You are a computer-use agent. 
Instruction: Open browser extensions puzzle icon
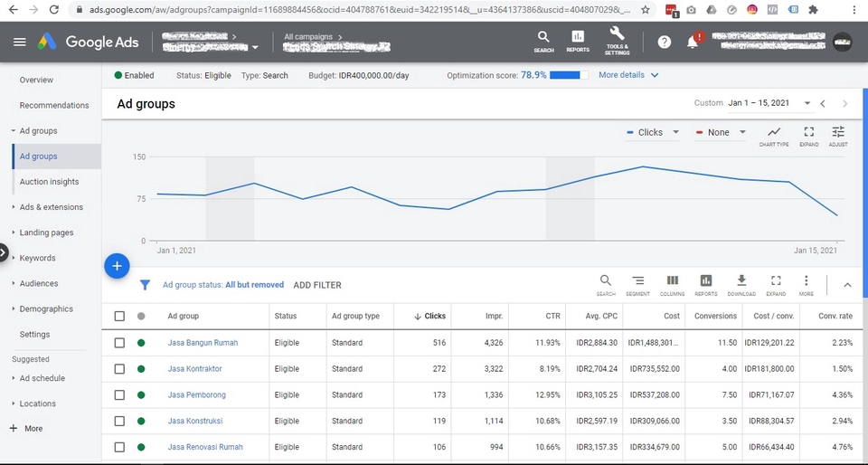[x=813, y=9]
